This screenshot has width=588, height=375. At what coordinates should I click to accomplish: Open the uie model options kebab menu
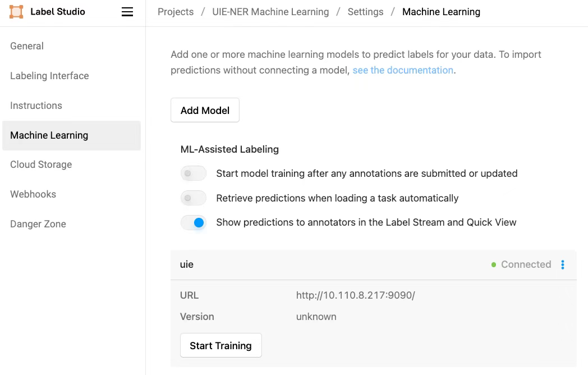pos(562,264)
